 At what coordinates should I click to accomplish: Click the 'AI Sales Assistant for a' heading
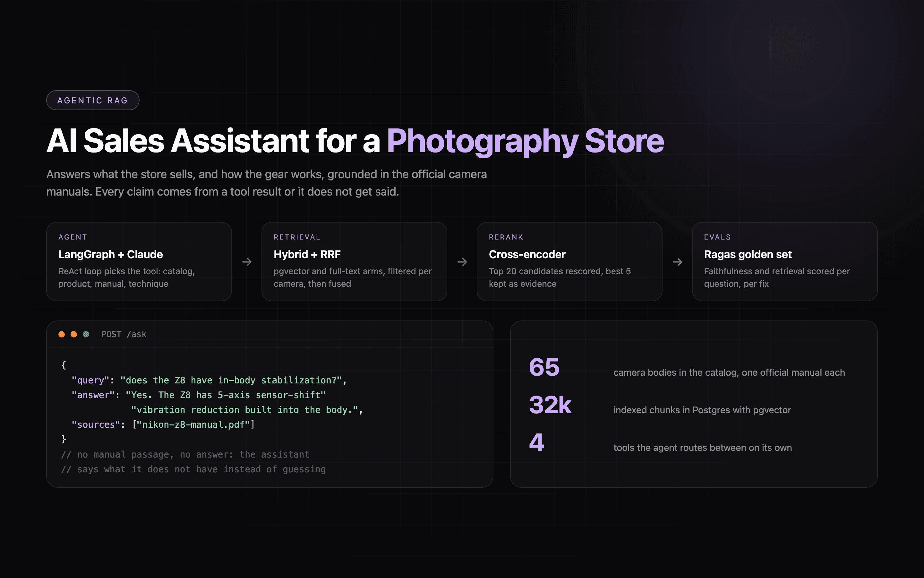[213, 141]
